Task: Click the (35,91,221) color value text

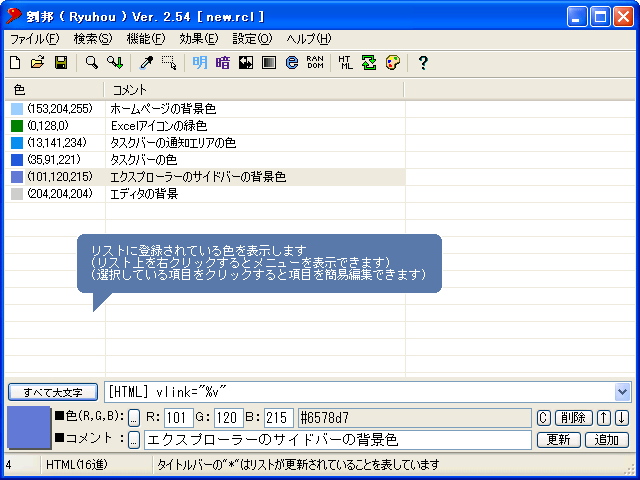Action: 54,160
